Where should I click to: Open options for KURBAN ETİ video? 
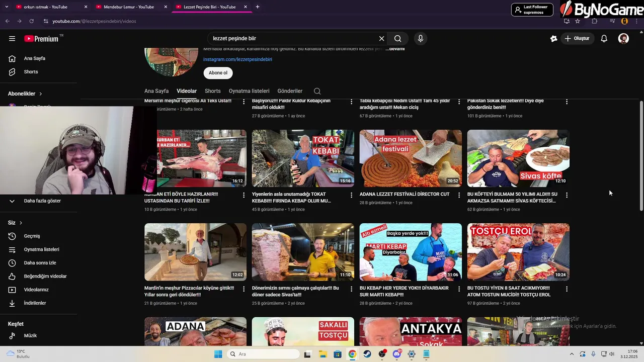tap(244, 195)
